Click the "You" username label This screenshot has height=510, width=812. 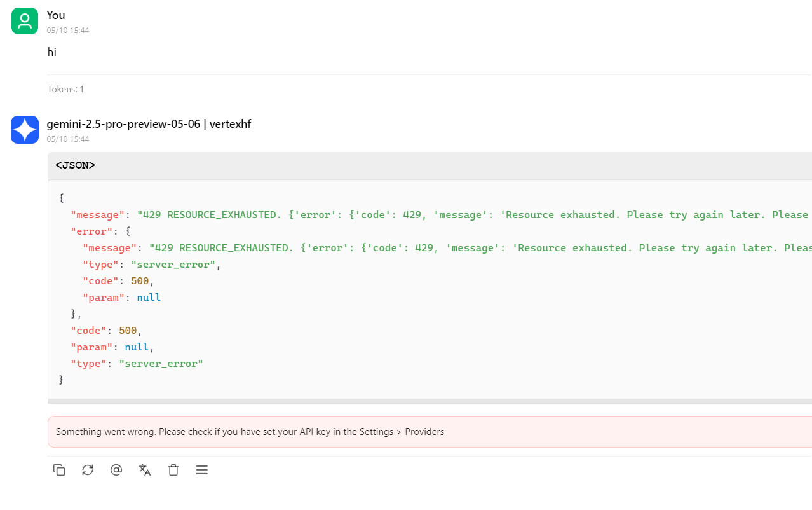pyautogui.click(x=56, y=15)
